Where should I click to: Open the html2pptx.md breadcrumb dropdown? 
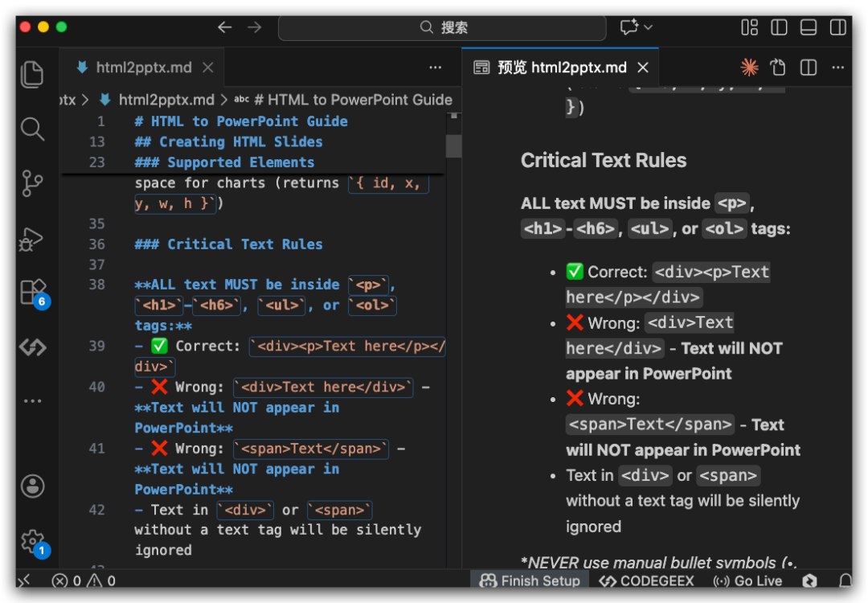pos(166,100)
